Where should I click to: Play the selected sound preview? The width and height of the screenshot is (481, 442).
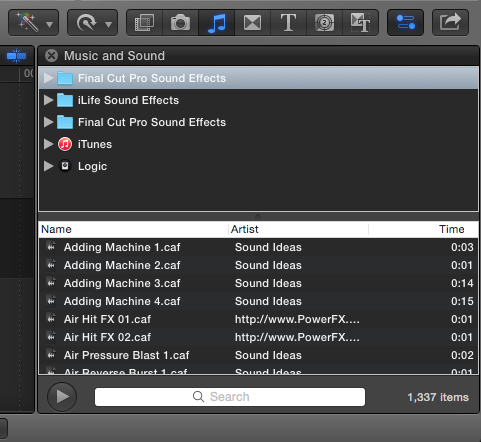click(62, 397)
